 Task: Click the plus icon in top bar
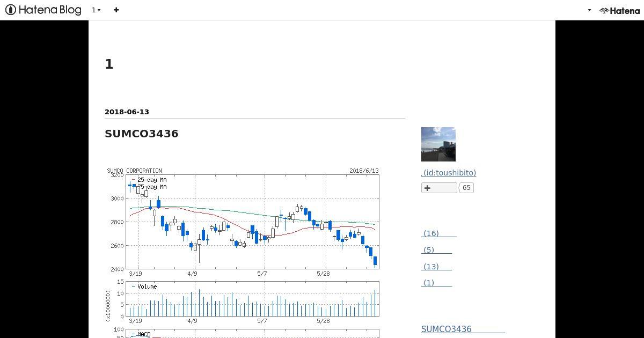116,10
